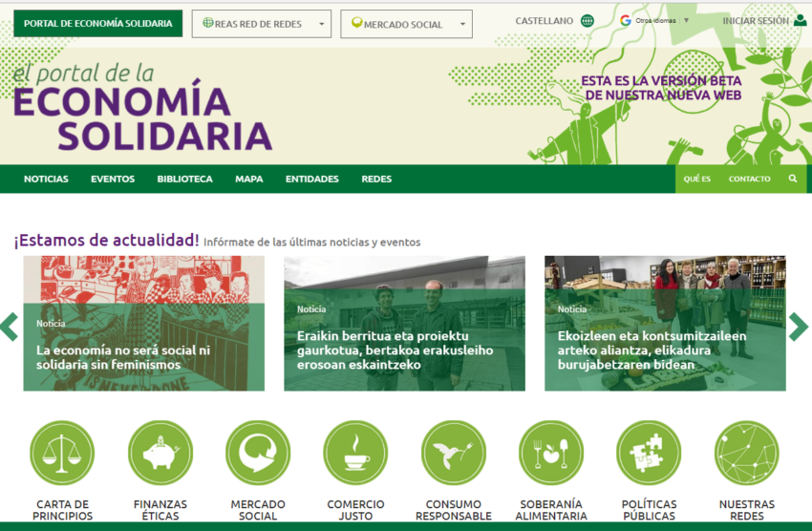The image size is (812, 531).
Task: Click the Consumo Responsable label
Action: (x=454, y=510)
